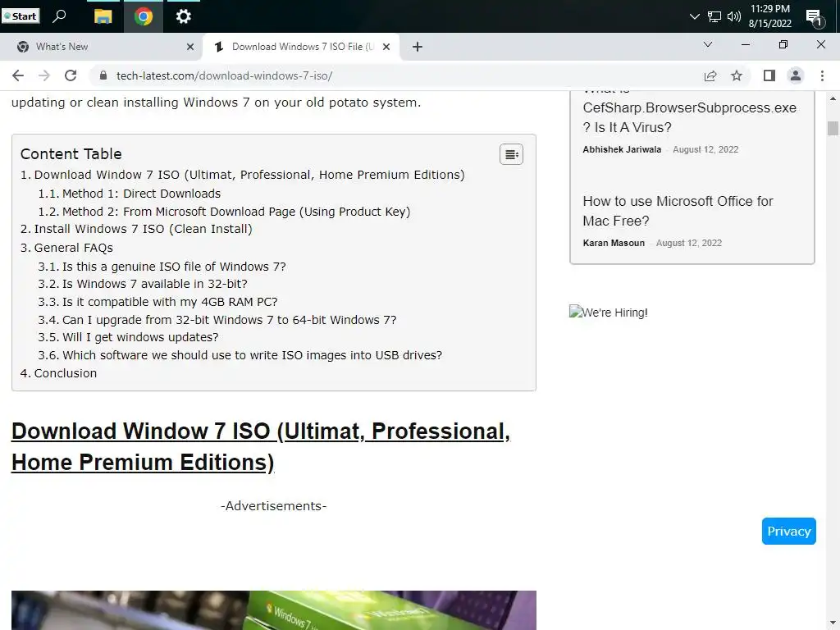Open Chrome three-dot menu
The width and height of the screenshot is (840, 630).
click(822, 75)
